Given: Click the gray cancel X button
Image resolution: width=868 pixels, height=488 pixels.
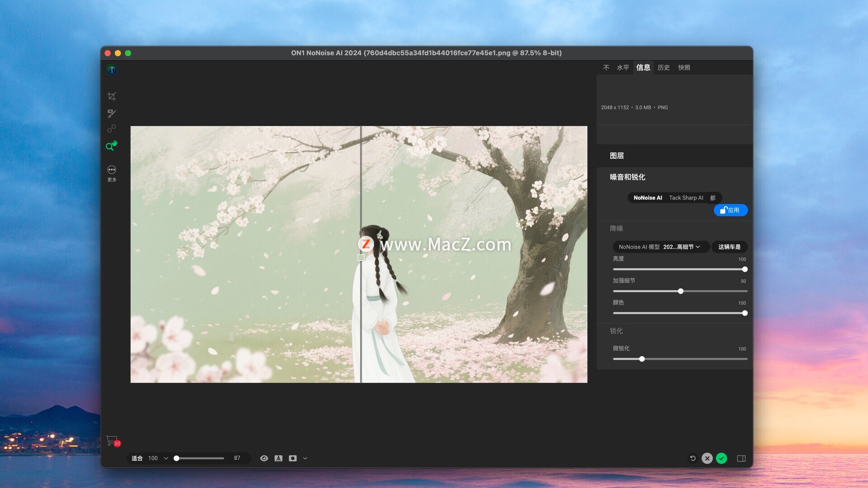Looking at the screenshot, I should pyautogui.click(x=707, y=458).
